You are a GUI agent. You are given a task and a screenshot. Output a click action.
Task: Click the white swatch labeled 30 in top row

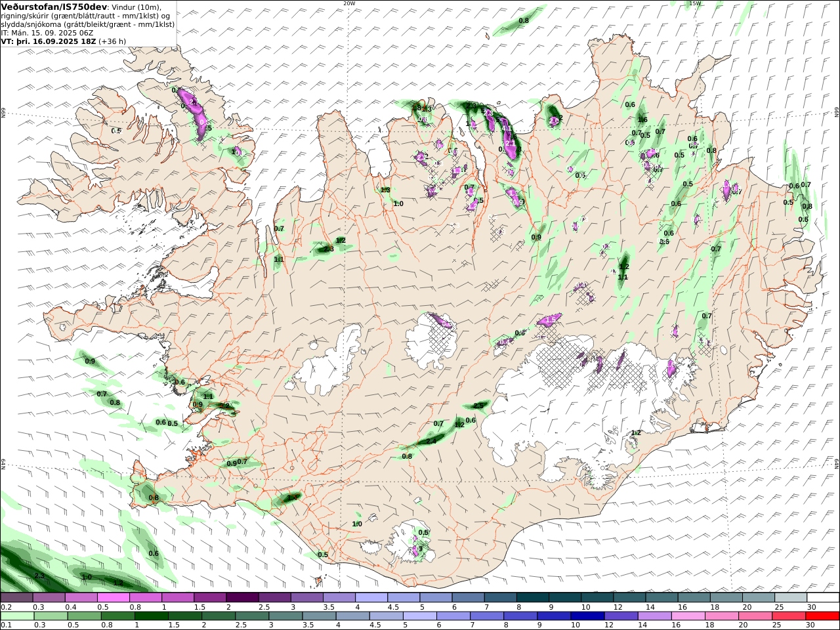[x=822, y=598]
